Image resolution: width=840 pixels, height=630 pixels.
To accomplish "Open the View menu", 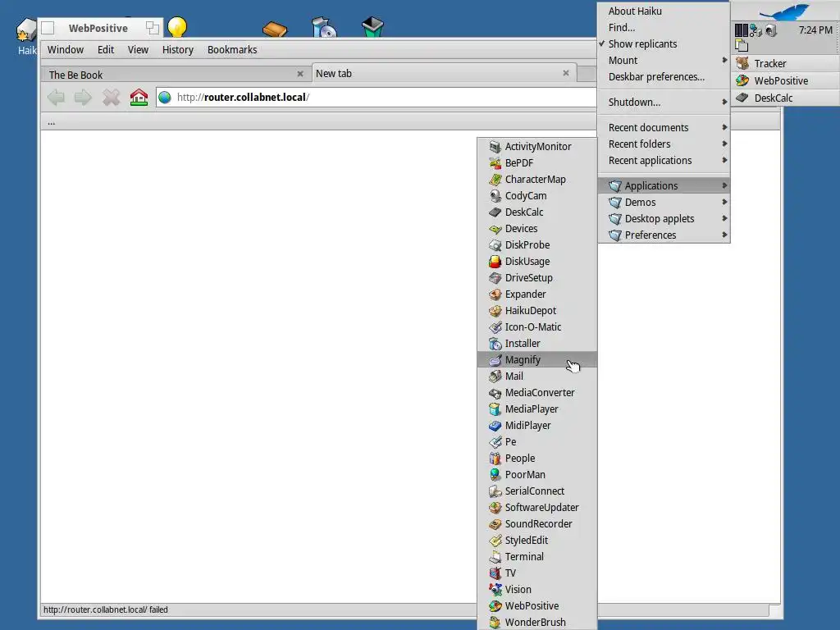I will (x=138, y=50).
